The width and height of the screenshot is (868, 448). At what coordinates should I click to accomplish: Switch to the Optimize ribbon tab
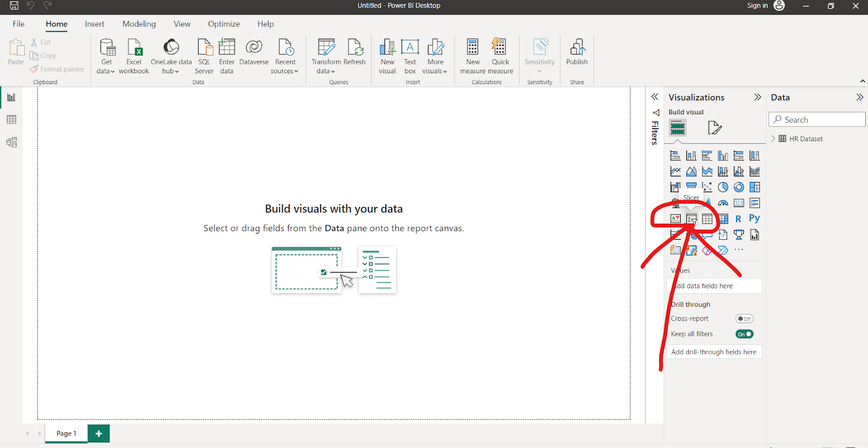coord(224,24)
